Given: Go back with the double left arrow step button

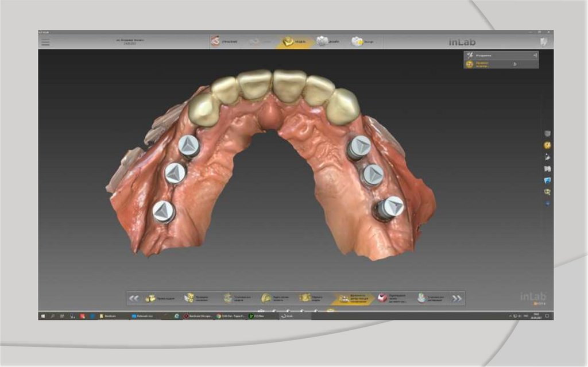Looking at the screenshot, I should coord(134,298).
